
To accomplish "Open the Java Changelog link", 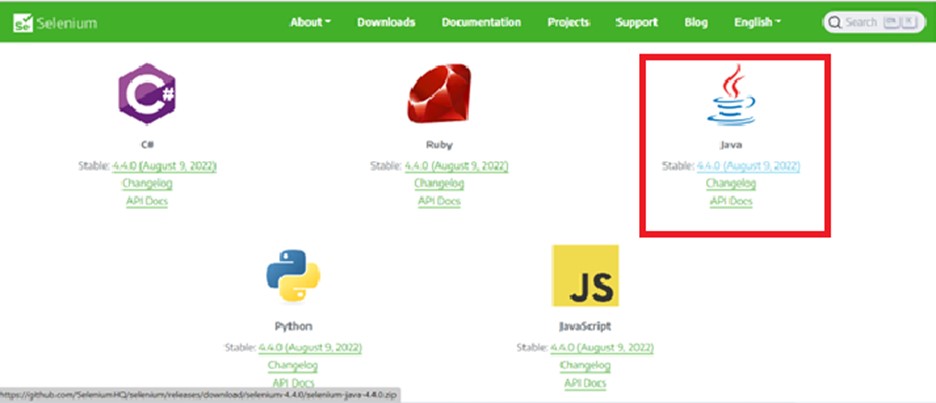I will click(731, 183).
